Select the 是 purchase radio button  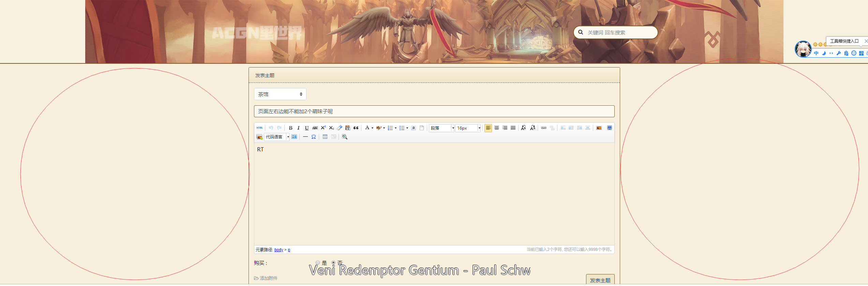pos(318,263)
